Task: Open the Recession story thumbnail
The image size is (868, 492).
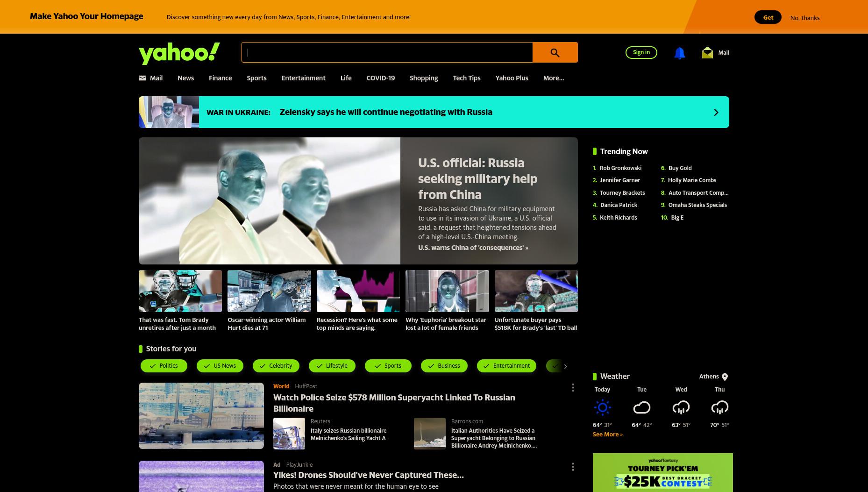Action: [358, 291]
